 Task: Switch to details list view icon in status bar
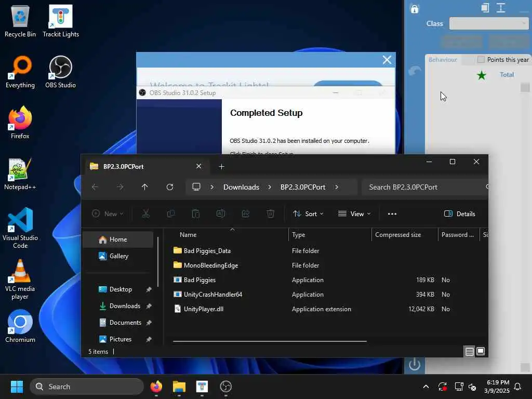point(469,352)
